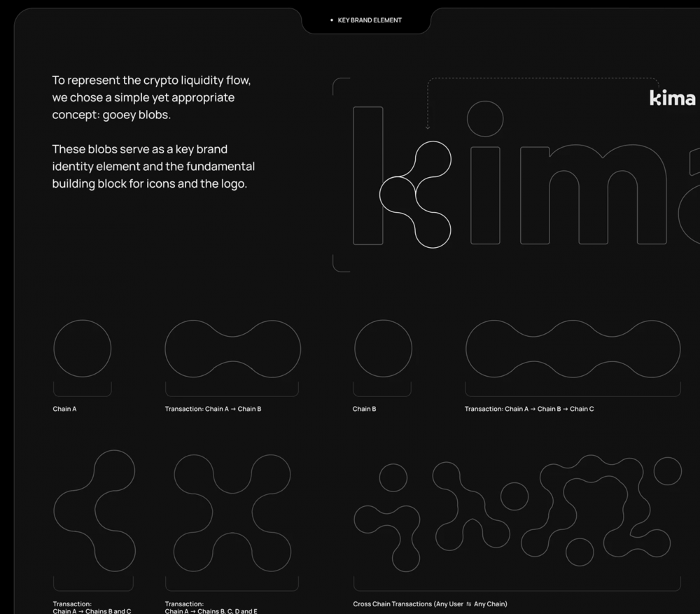
Task: Click the paragraph beginning 'To represent the crypto'
Action: point(151,97)
